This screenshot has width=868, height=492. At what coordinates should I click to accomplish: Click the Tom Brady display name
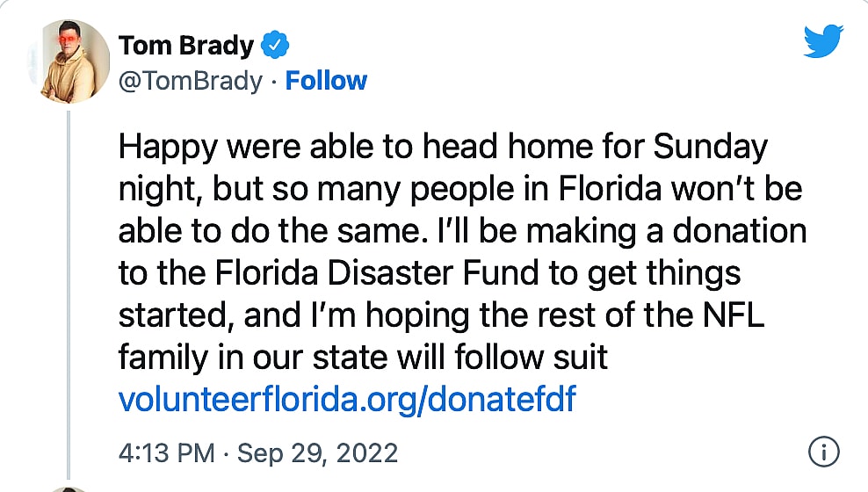coord(186,44)
